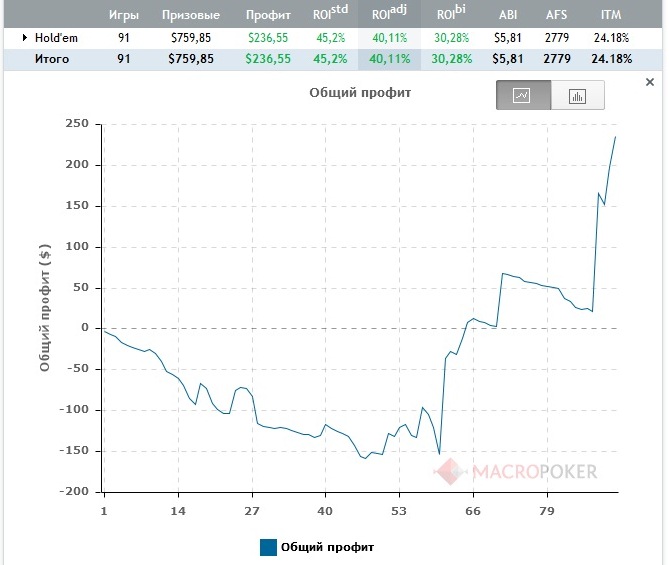Click the y-axis title Общий профит ($)
This screenshot has width=669, height=565.
pyautogui.click(x=45, y=308)
